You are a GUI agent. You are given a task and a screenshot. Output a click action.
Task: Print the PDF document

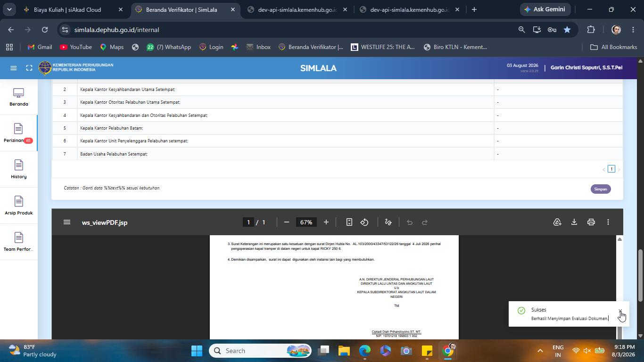coord(591,222)
